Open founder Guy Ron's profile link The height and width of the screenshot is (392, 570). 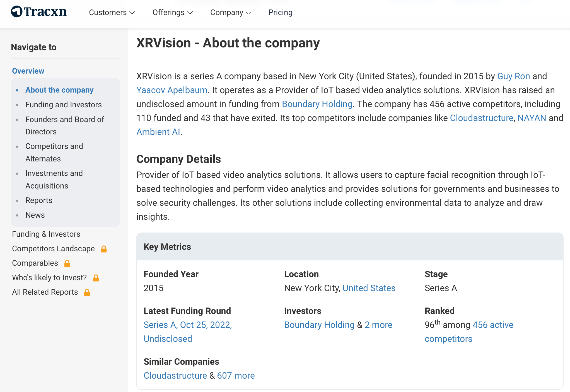513,76
